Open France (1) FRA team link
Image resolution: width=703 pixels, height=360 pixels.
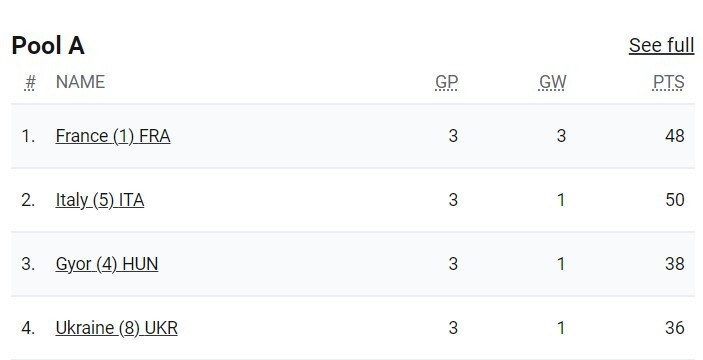point(113,136)
